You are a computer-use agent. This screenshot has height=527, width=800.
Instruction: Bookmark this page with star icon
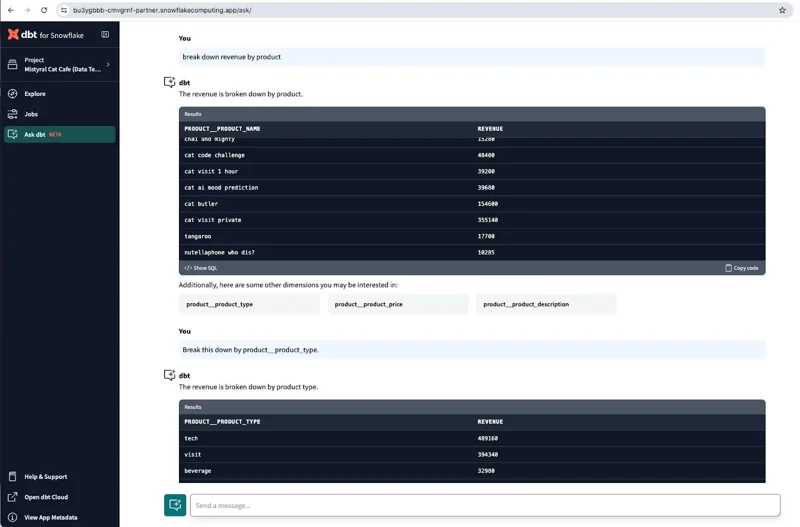tap(782, 10)
